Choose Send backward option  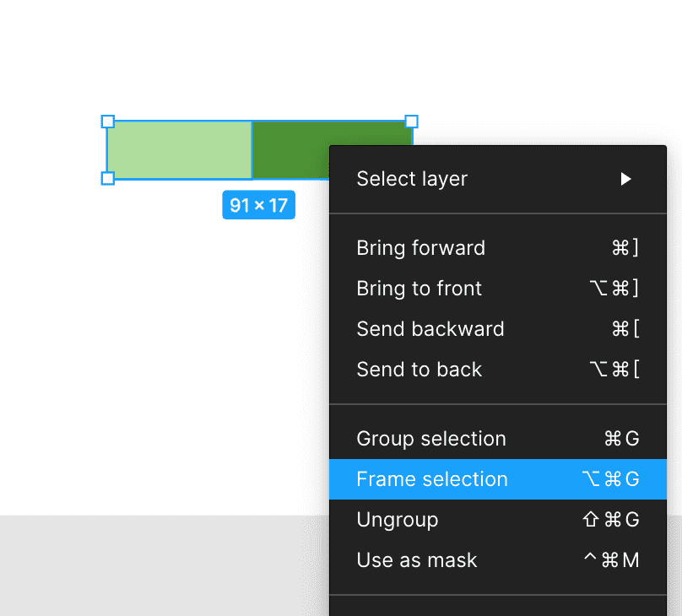pos(430,329)
